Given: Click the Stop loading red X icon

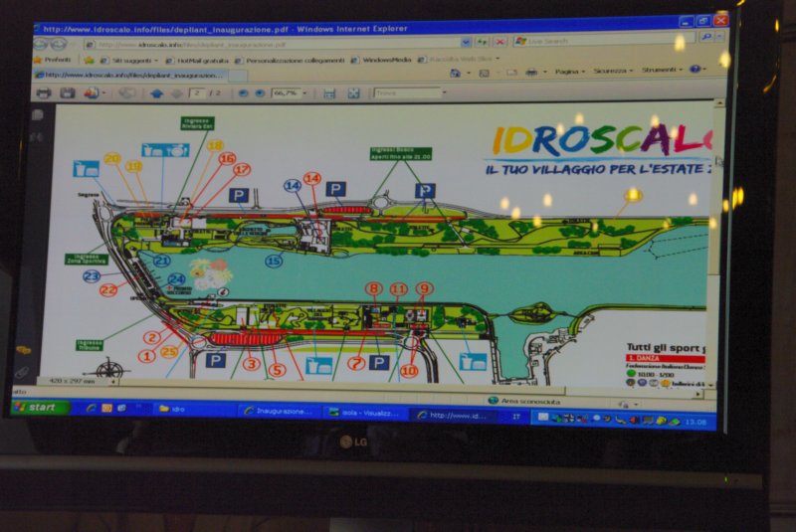Looking at the screenshot, I should [x=500, y=42].
